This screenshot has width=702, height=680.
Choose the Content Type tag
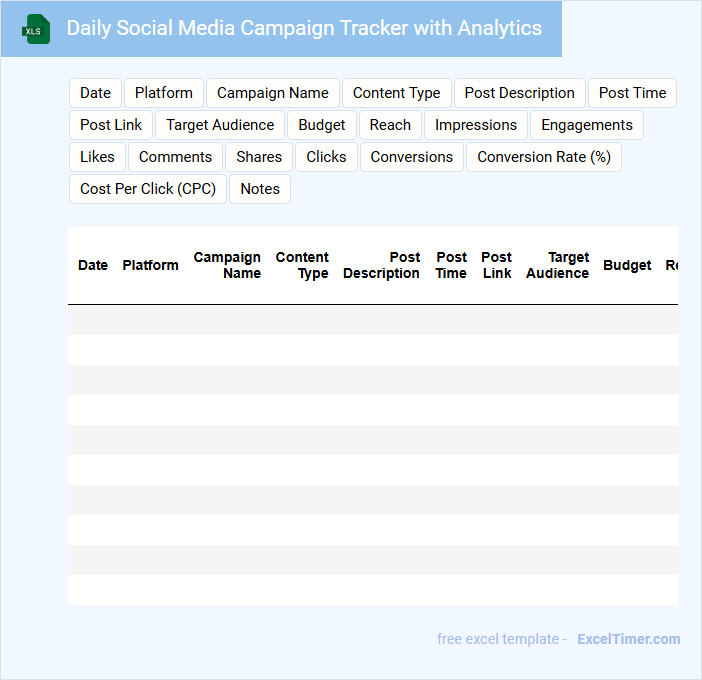click(396, 93)
